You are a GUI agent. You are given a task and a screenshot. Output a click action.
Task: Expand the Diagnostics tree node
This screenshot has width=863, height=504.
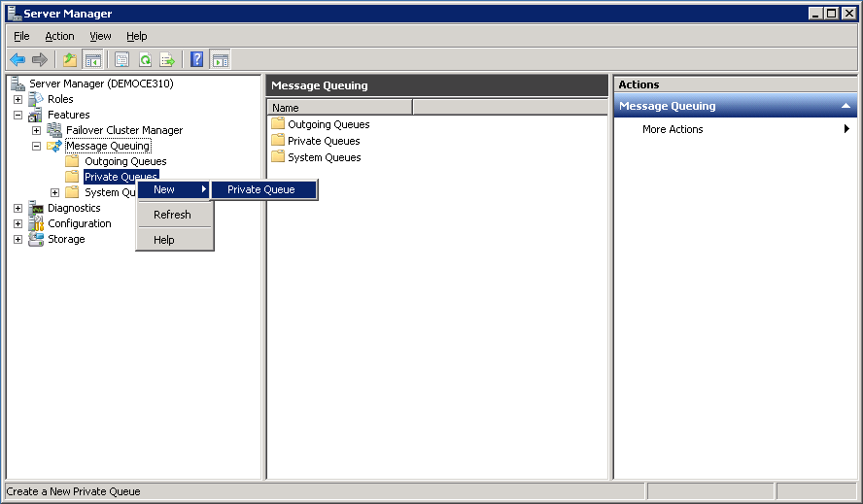[x=17, y=208]
